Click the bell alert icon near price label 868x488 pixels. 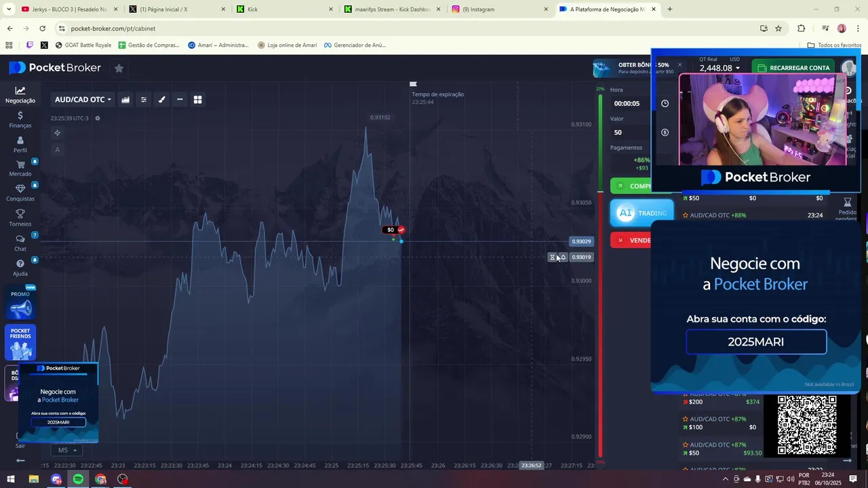[x=562, y=257]
